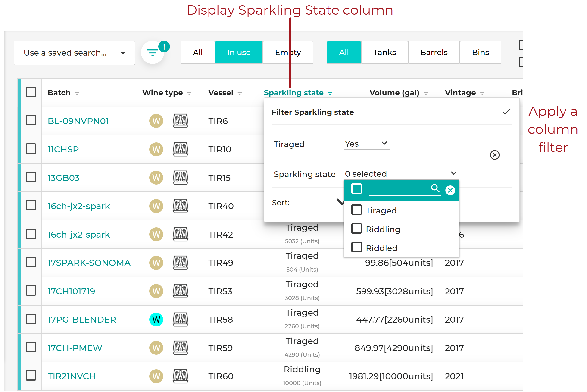Click the white wine badge for 13GB03
Screen dimensions: 587x392
pyautogui.click(x=156, y=178)
